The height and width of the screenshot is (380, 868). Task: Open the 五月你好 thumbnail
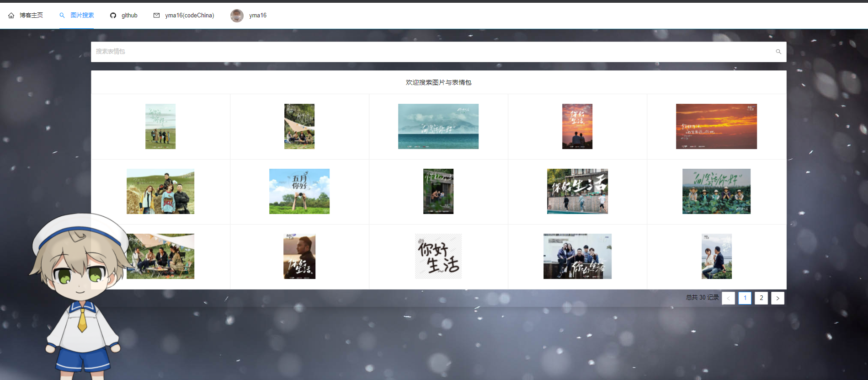point(299,191)
